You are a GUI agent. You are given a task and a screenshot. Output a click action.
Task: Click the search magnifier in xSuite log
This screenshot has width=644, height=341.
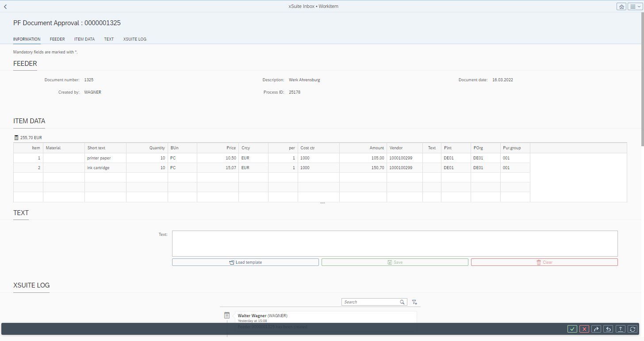click(x=402, y=302)
